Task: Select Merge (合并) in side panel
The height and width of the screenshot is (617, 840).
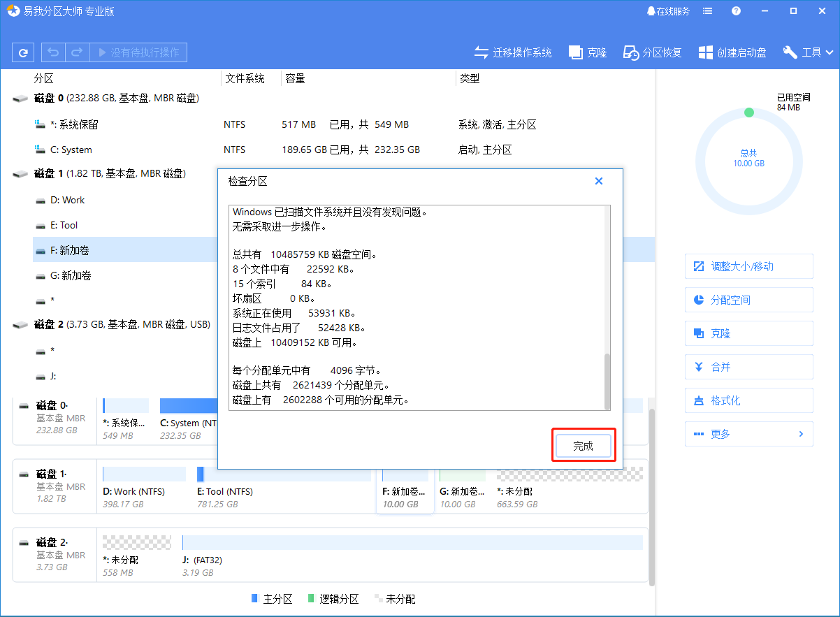Action: coord(748,367)
